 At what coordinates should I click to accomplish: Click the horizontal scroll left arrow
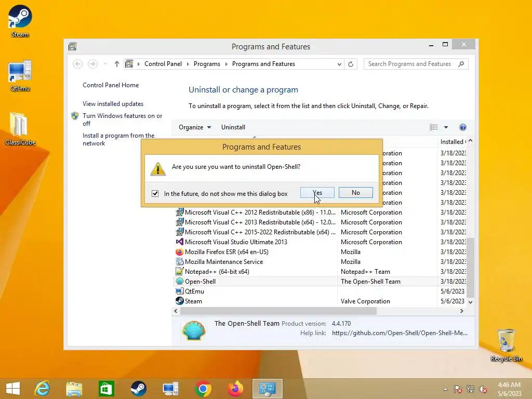click(x=176, y=311)
